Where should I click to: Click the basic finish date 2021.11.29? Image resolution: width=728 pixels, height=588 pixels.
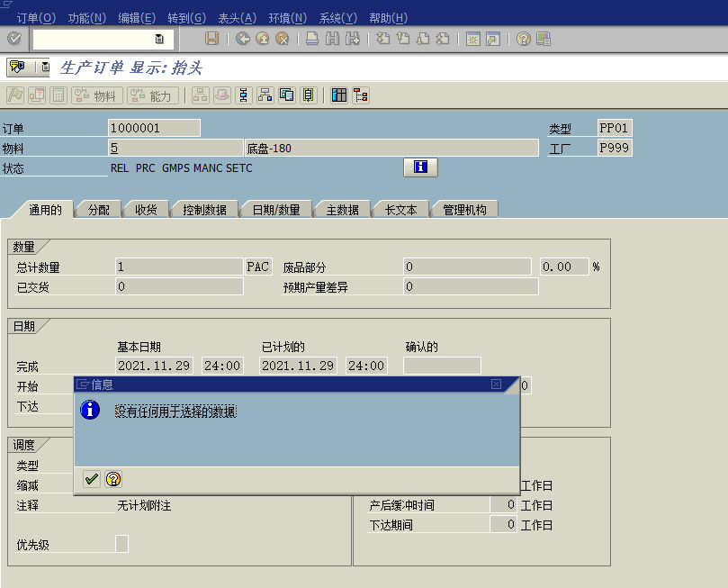(x=154, y=366)
